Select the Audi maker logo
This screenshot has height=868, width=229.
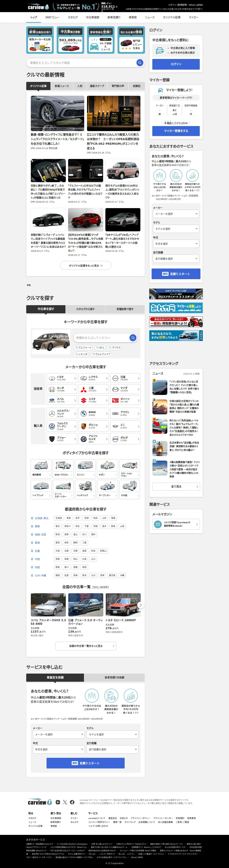tap(116, 413)
